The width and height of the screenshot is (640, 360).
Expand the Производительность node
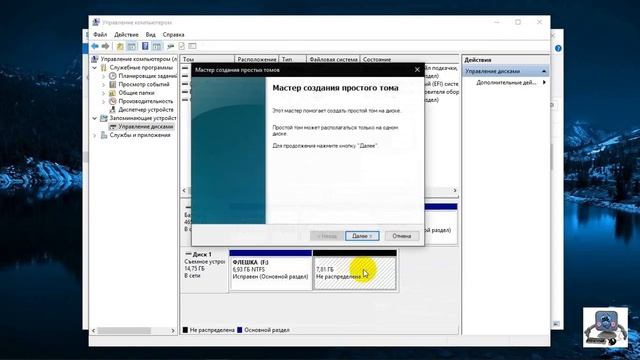103,101
